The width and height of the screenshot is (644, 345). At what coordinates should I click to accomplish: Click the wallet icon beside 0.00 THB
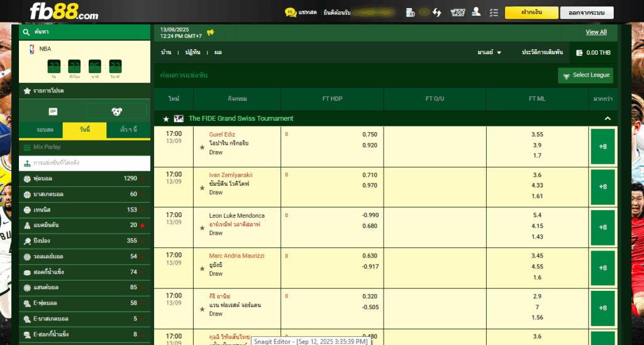(579, 53)
